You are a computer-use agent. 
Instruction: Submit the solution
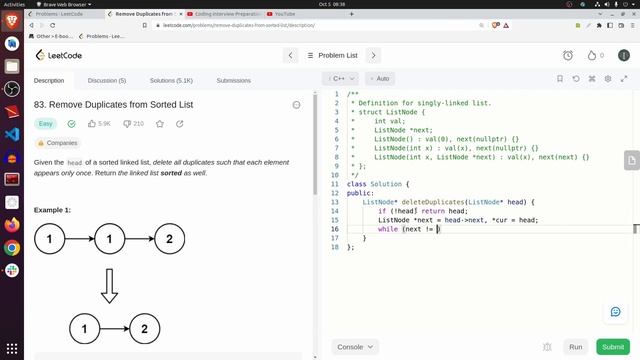click(613, 347)
